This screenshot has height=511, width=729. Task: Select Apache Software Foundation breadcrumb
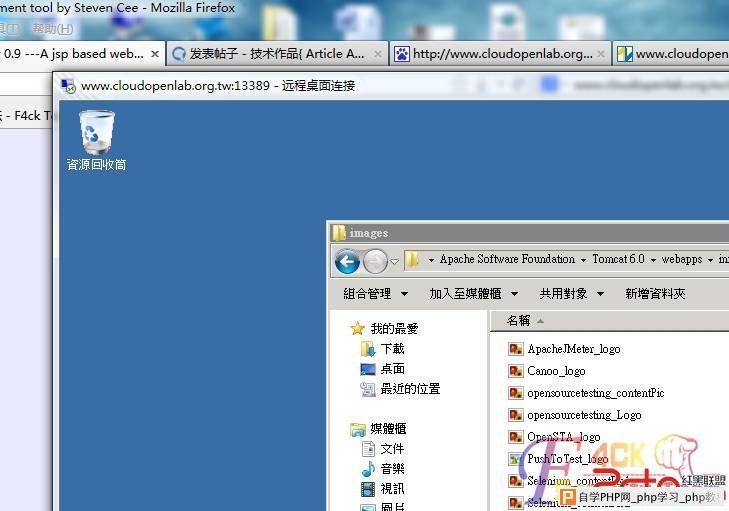(507, 259)
